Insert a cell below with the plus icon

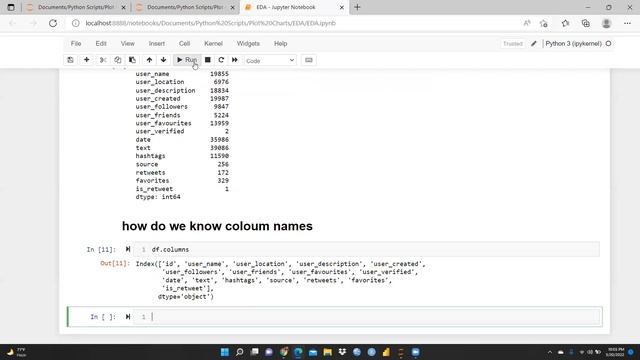[x=87, y=60]
